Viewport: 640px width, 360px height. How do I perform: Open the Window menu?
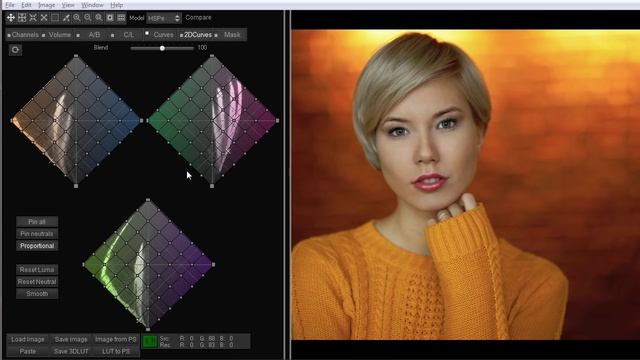tap(92, 5)
